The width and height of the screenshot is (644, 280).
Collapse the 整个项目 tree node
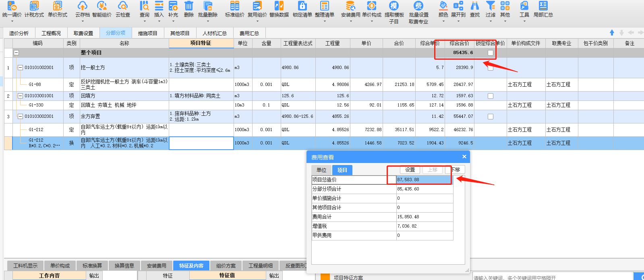point(17,53)
